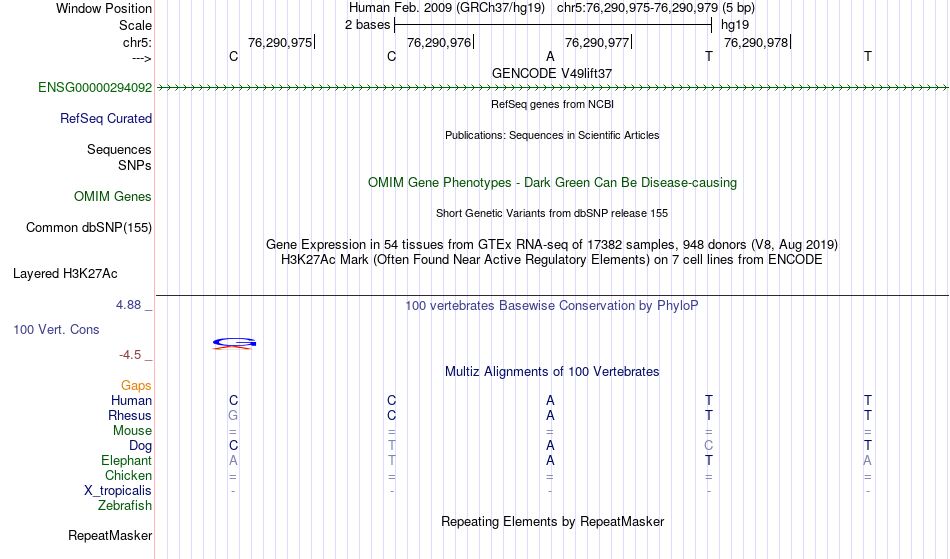The width and height of the screenshot is (950, 559).
Task: Click the 2 bases scale label
Action: [368, 25]
